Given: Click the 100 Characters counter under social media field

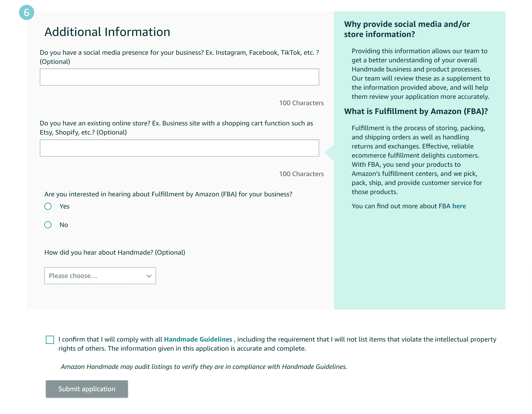Looking at the screenshot, I should (x=301, y=103).
